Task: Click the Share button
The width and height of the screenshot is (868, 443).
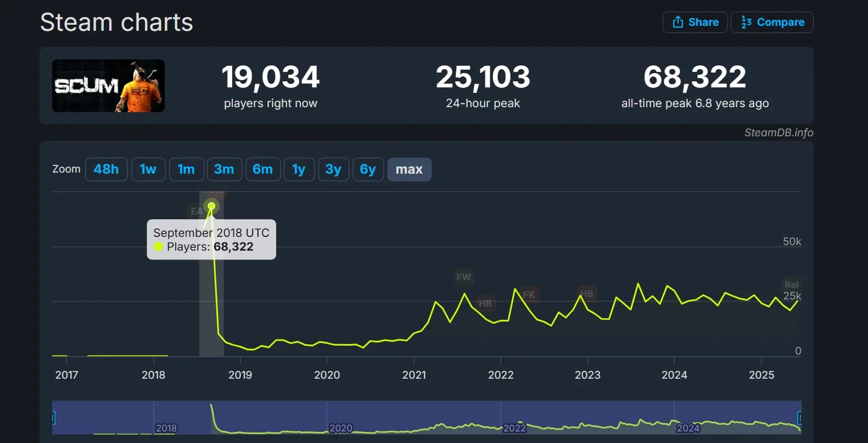Action: tap(695, 22)
